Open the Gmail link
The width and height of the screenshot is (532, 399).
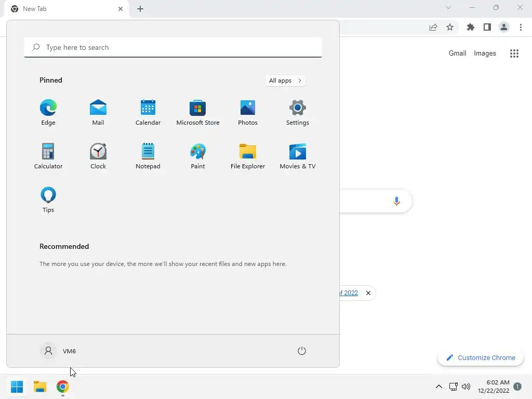pos(457,54)
